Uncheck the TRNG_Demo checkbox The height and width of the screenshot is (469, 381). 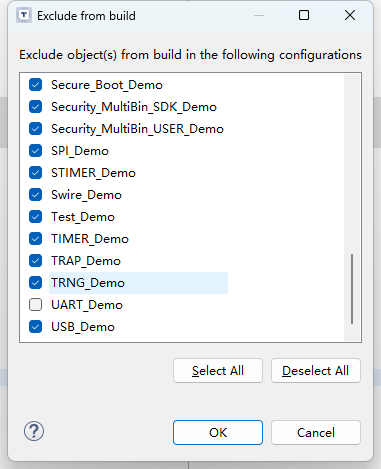[x=35, y=283]
